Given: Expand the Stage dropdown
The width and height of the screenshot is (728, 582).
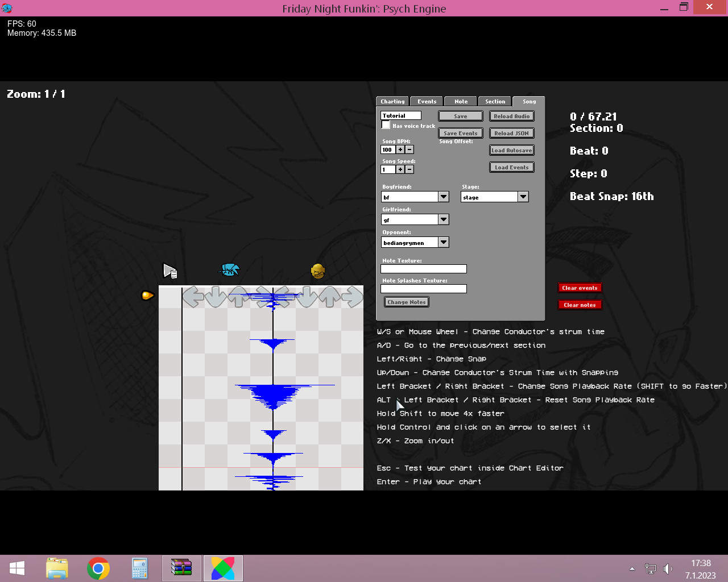Looking at the screenshot, I should click(x=523, y=197).
